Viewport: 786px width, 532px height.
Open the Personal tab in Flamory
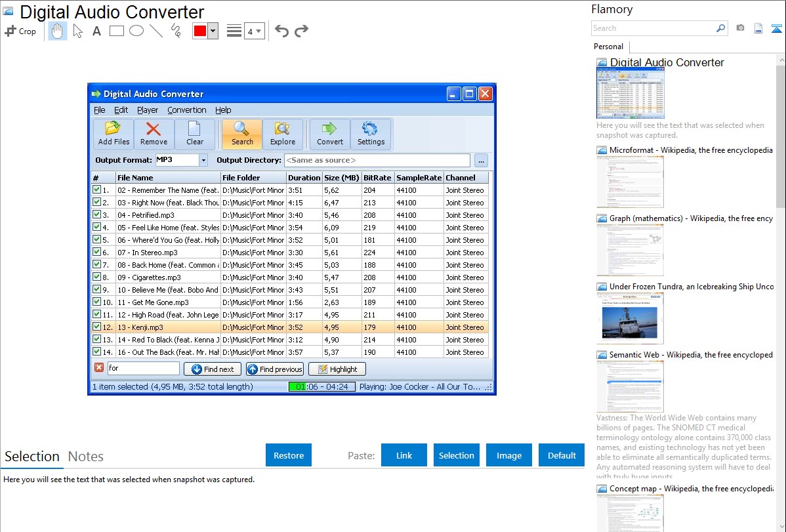[x=609, y=46]
